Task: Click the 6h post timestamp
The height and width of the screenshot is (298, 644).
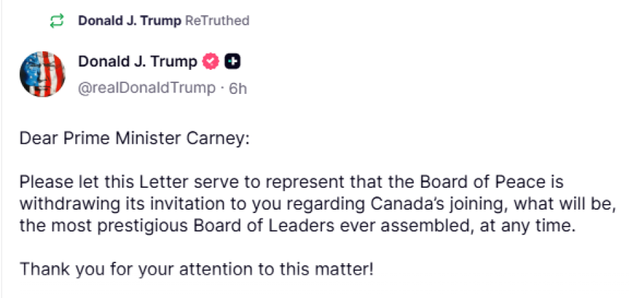Action: click(x=237, y=88)
